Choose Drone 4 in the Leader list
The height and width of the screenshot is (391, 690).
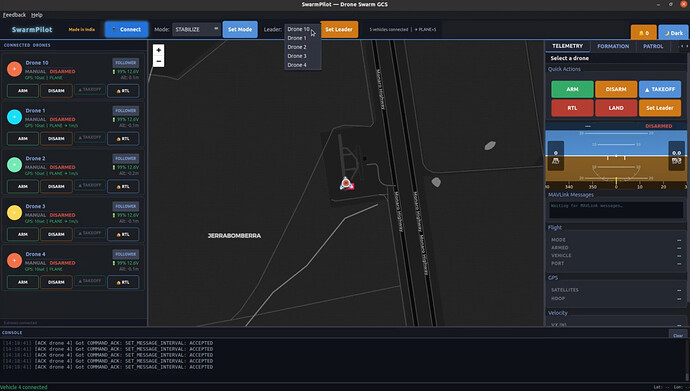click(302, 65)
